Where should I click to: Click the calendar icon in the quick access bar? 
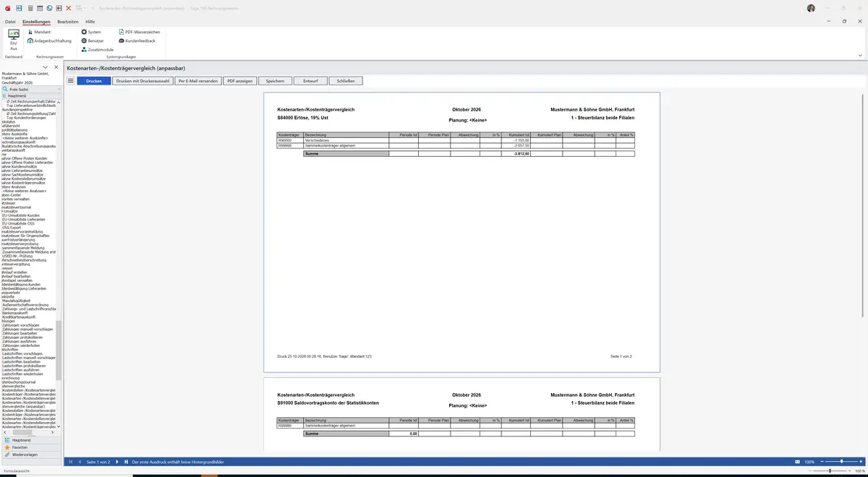(40, 8)
